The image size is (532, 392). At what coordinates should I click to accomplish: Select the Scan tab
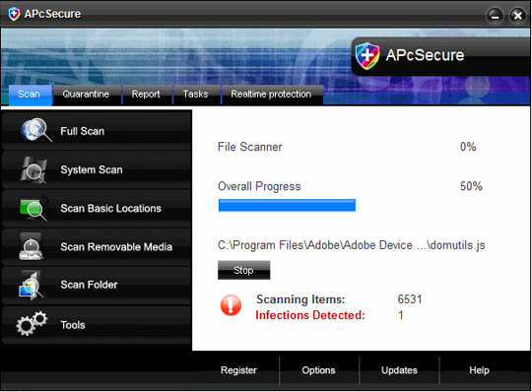[30, 95]
